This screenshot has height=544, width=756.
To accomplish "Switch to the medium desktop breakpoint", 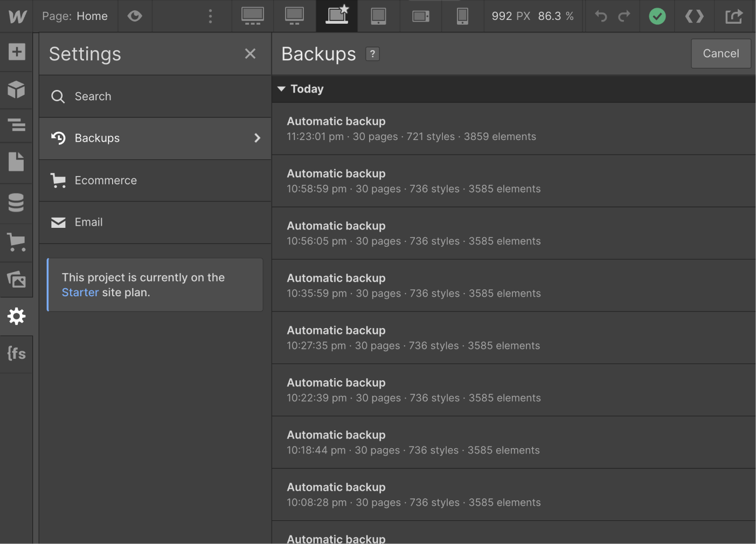I will pos(294,16).
